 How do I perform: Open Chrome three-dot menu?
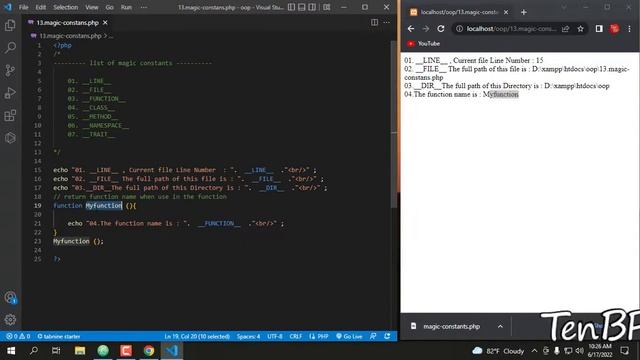pyautogui.click(x=629, y=29)
